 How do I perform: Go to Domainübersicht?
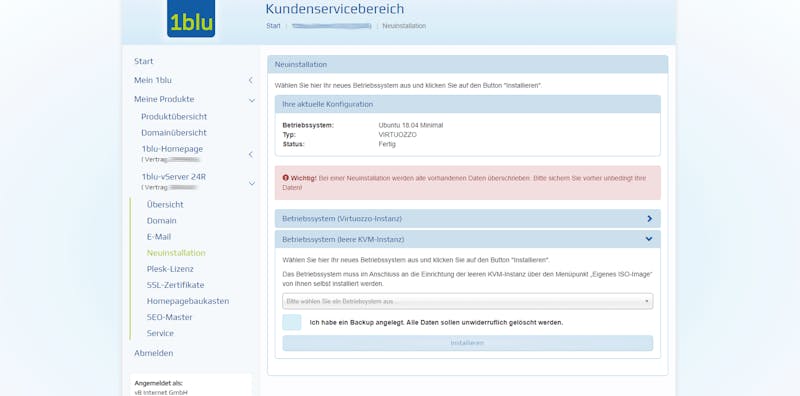coord(173,133)
